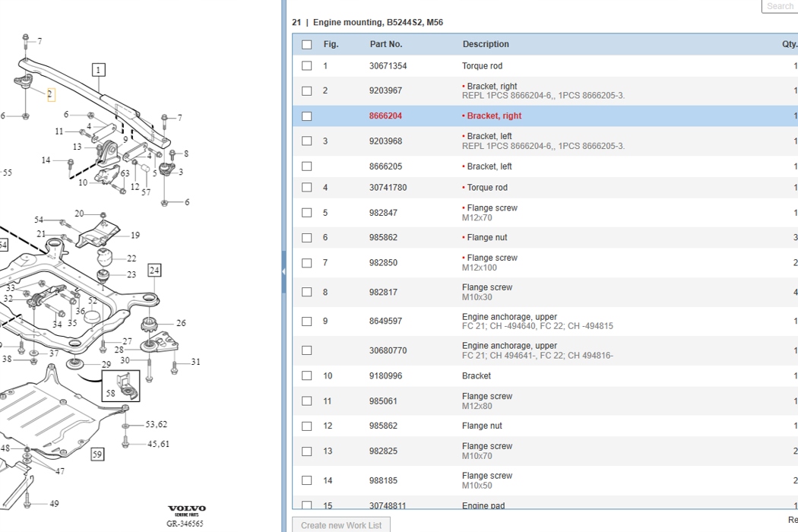798x532 pixels.
Task: Select part number 9203968
Action: click(385, 141)
